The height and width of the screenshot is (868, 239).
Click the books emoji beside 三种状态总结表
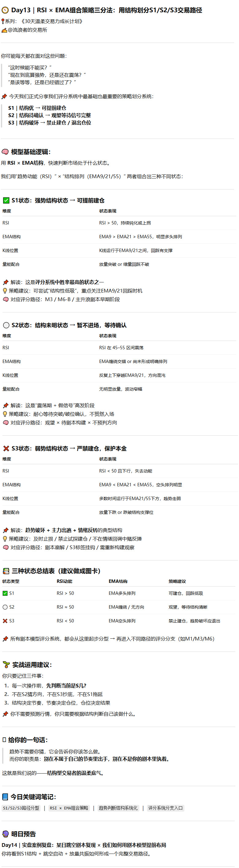(x=6, y=571)
